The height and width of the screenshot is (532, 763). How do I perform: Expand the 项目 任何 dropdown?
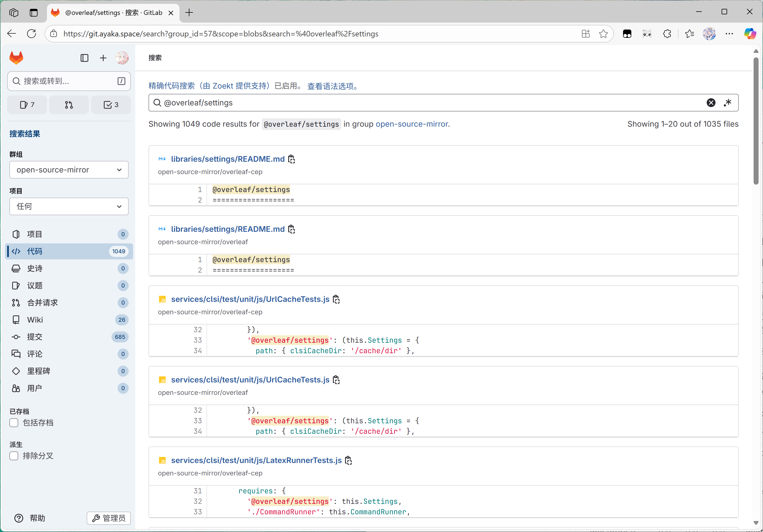click(x=69, y=207)
